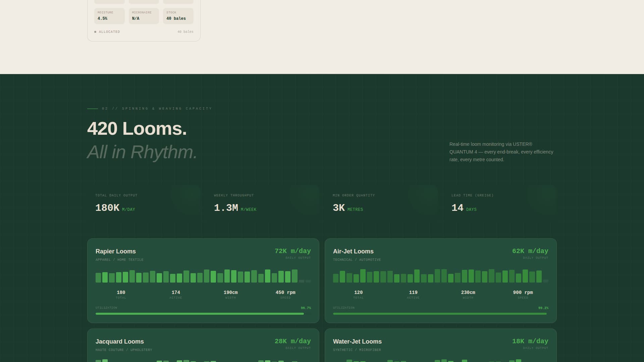Click the 99.2% utilization value
This screenshot has height=362, width=644.
543,307
